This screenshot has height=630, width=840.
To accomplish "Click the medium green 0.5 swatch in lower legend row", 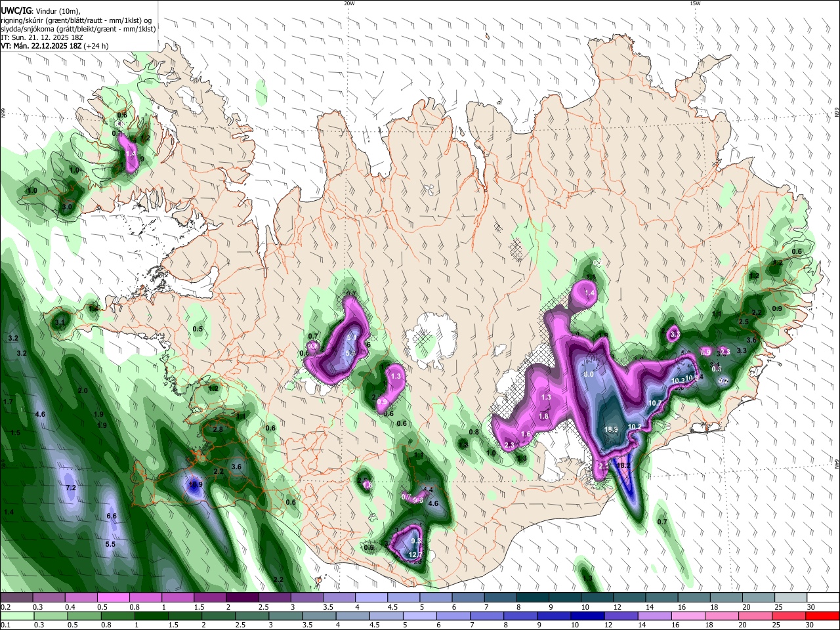I will pos(84,616).
